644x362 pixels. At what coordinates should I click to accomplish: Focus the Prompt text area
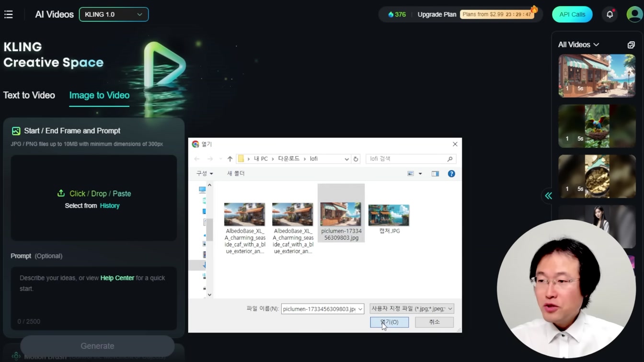tap(94, 298)
